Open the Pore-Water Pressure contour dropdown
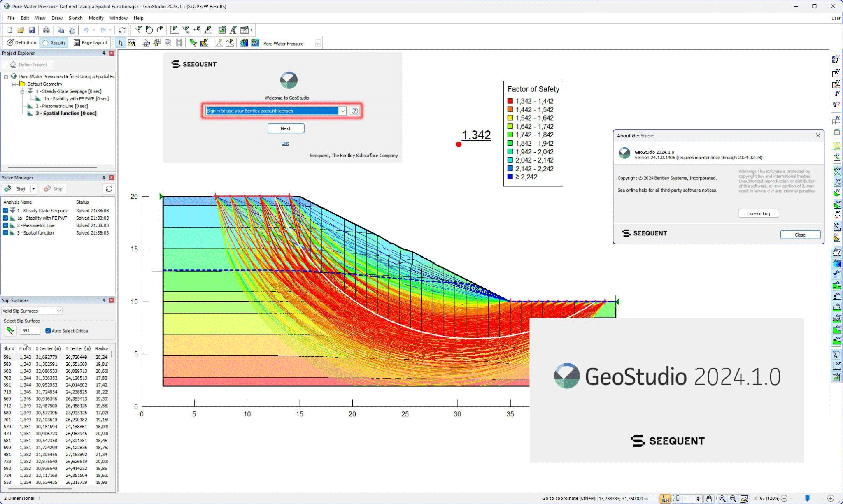 [318, 43]
